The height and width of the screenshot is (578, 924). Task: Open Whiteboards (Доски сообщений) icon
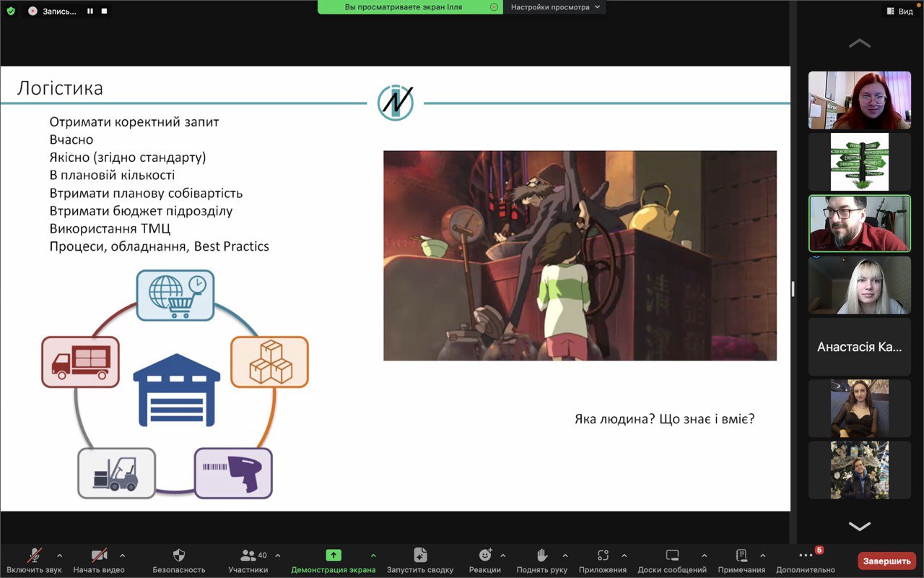coord(672,555)
